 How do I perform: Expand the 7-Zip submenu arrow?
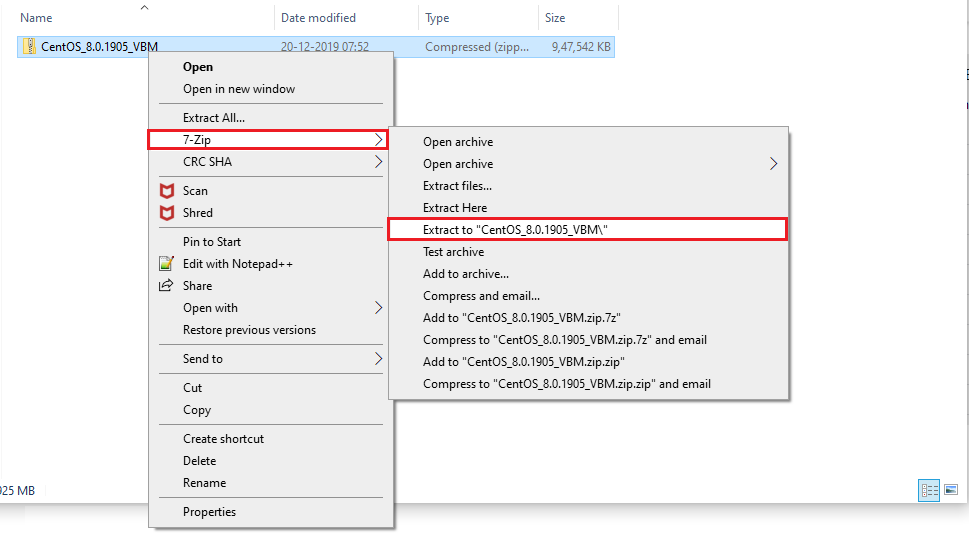(378, 140)
